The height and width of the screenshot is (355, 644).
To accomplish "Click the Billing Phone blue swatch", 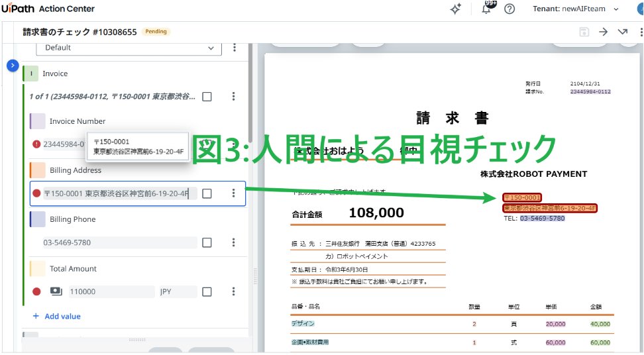I will (x=37, y=219).
